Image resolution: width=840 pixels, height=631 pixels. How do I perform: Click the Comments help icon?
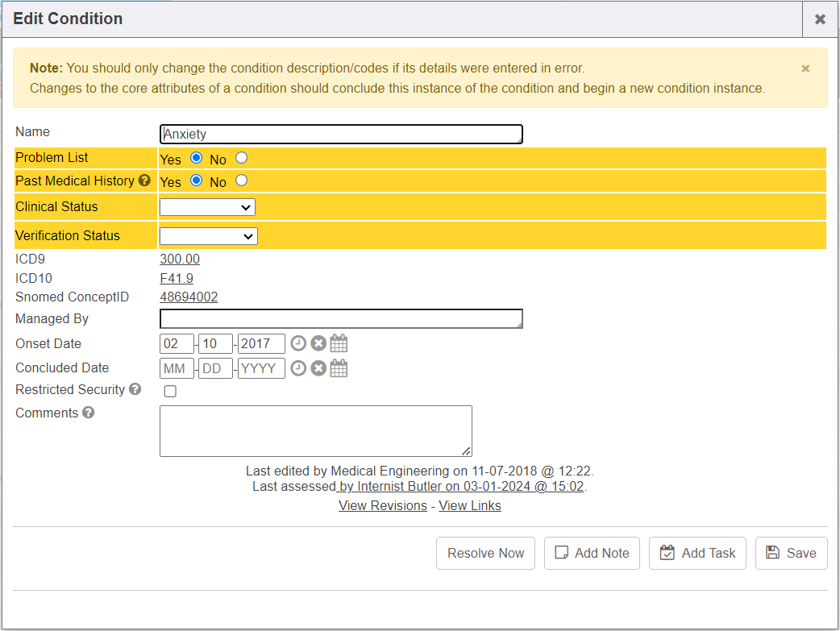[x=89, y=413]
